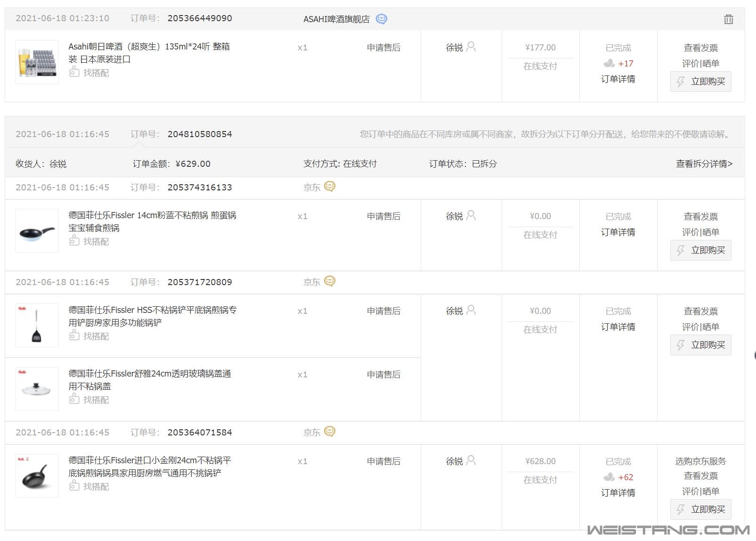Click recipient profile icon in HSS spatula row
Viewport: 756px width, 541px height.
coord(471,310)
